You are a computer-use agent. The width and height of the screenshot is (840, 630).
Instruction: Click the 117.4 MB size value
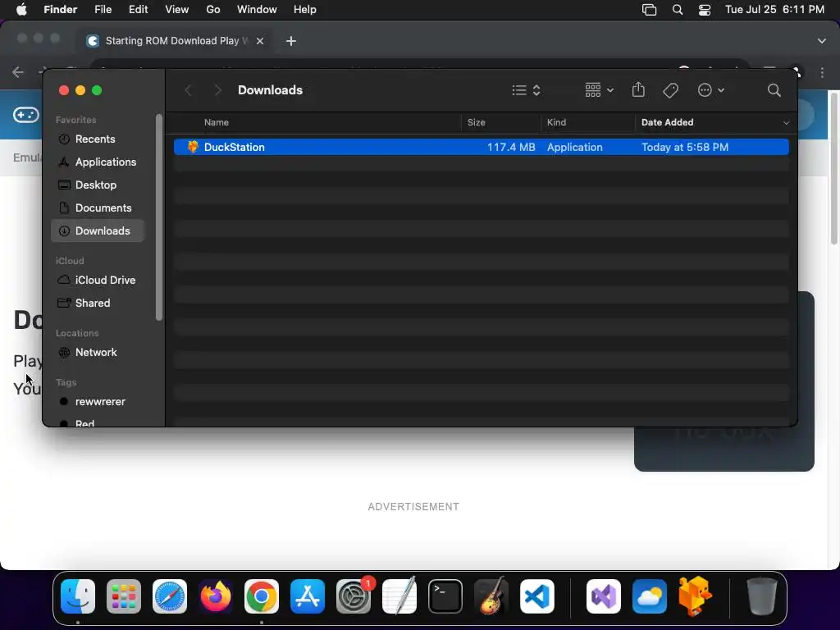point(511,148)
